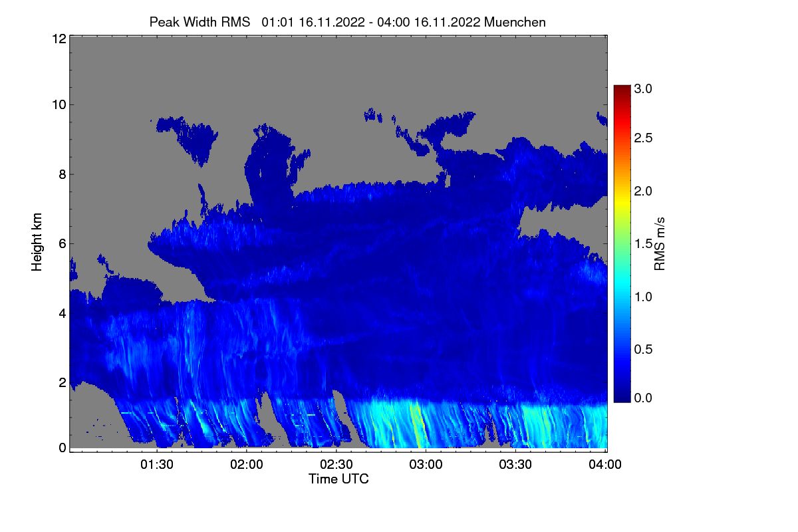Click the 04:00 time tick label

click(606, 465)
